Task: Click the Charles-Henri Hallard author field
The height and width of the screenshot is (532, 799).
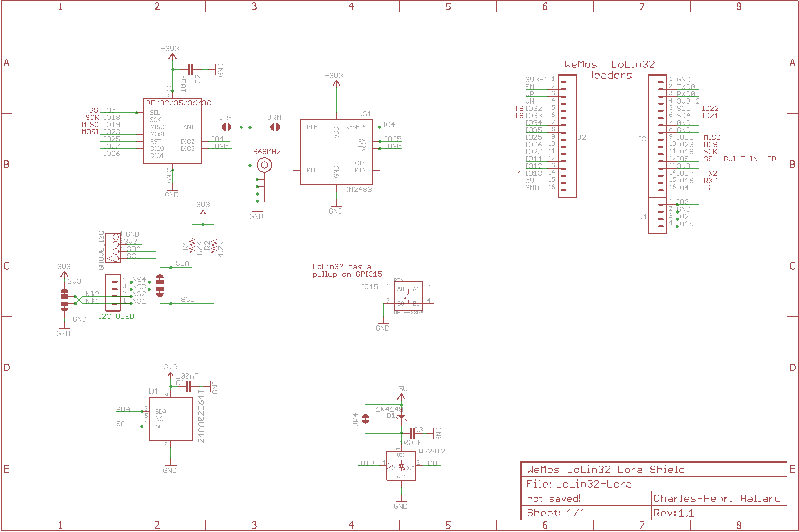Action: point(717,498)
